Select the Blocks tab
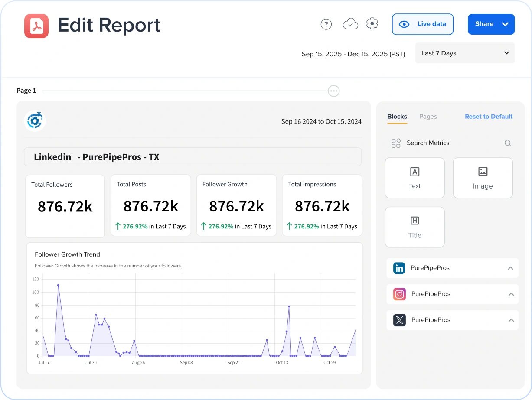Screen dimensions: 532x400 click(397, 117)
